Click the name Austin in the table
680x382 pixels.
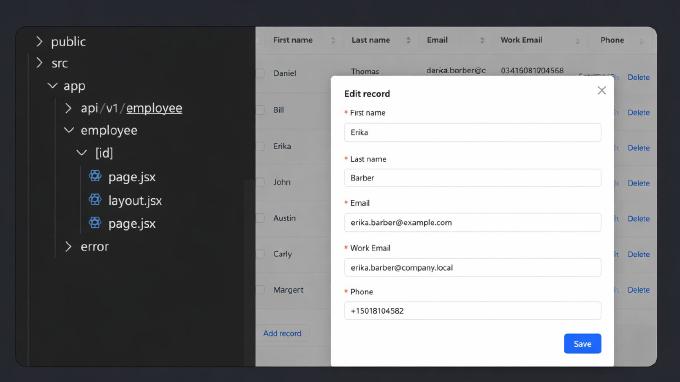tap(284, 218)
